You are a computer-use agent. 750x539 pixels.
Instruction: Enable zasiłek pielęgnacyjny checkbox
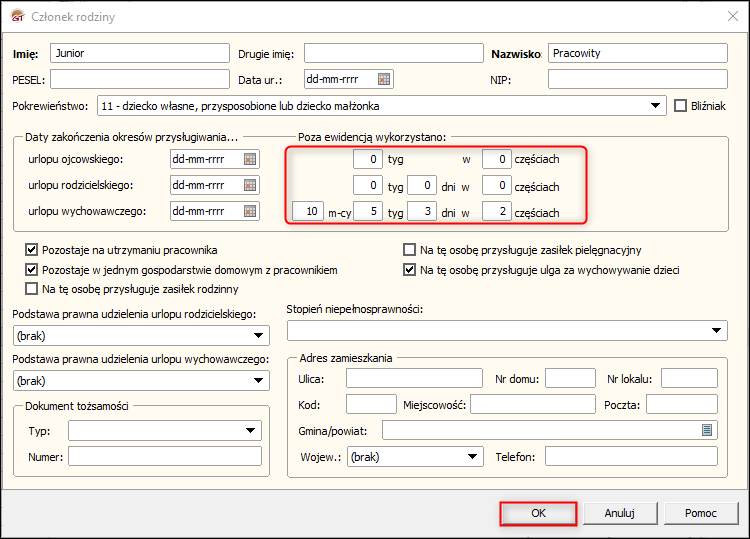[409, 249]
